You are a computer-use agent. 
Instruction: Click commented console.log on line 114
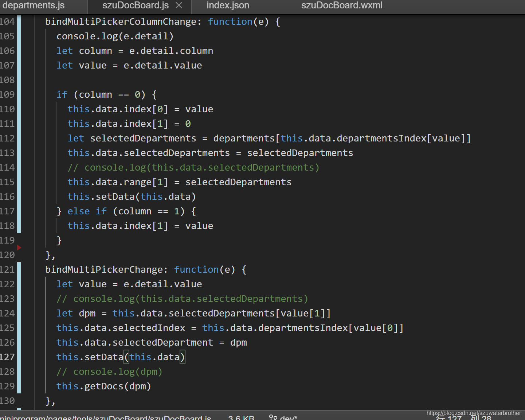click(x=193, y=167)
